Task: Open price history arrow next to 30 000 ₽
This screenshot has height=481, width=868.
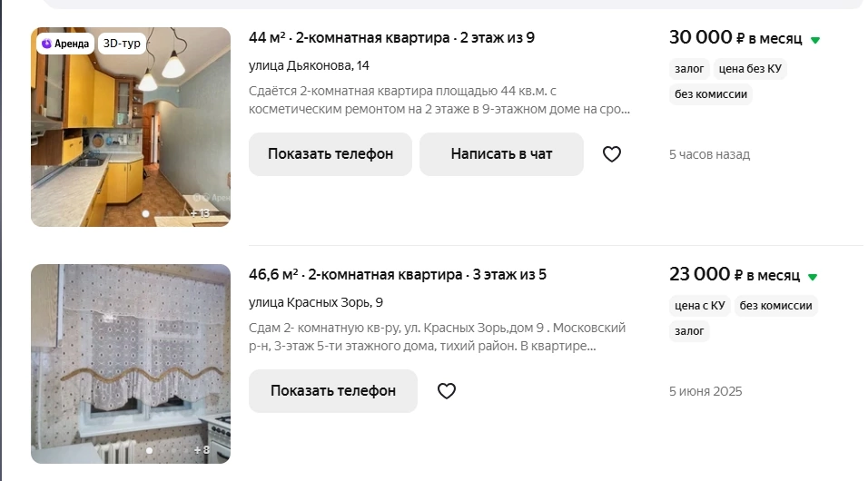Action: click(x=814, y=40)
